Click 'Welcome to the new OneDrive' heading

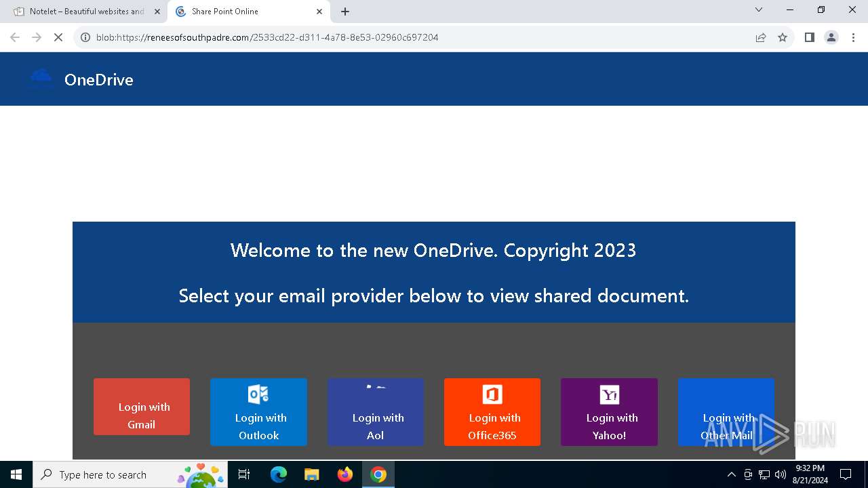point(433,250)
